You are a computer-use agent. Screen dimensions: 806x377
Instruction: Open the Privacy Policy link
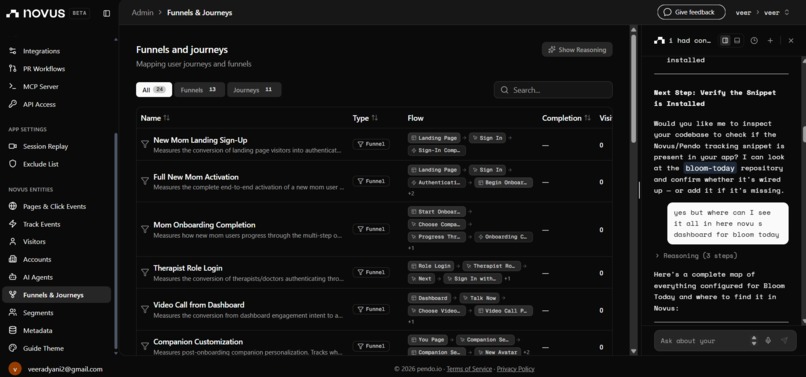tap(516, 369)
